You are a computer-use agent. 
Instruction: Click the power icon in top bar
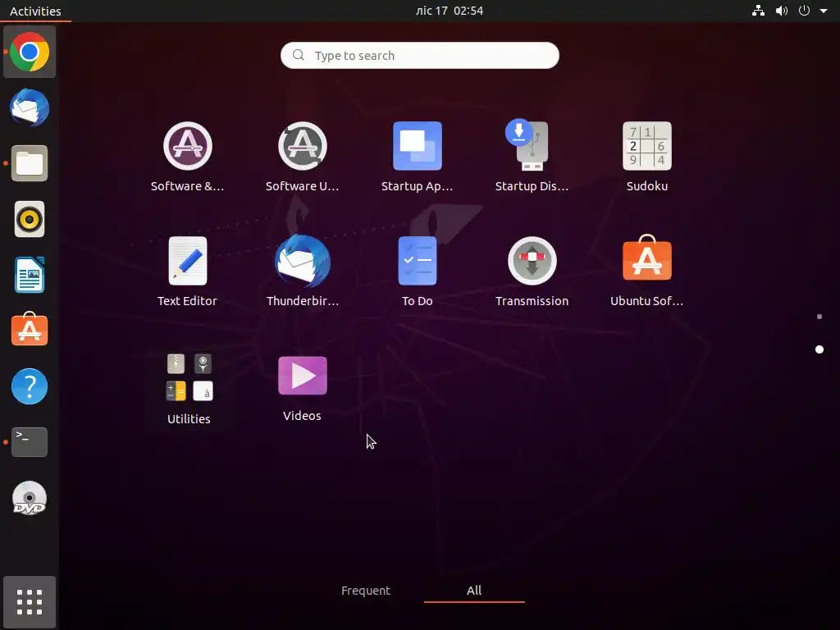click(804, 11)
